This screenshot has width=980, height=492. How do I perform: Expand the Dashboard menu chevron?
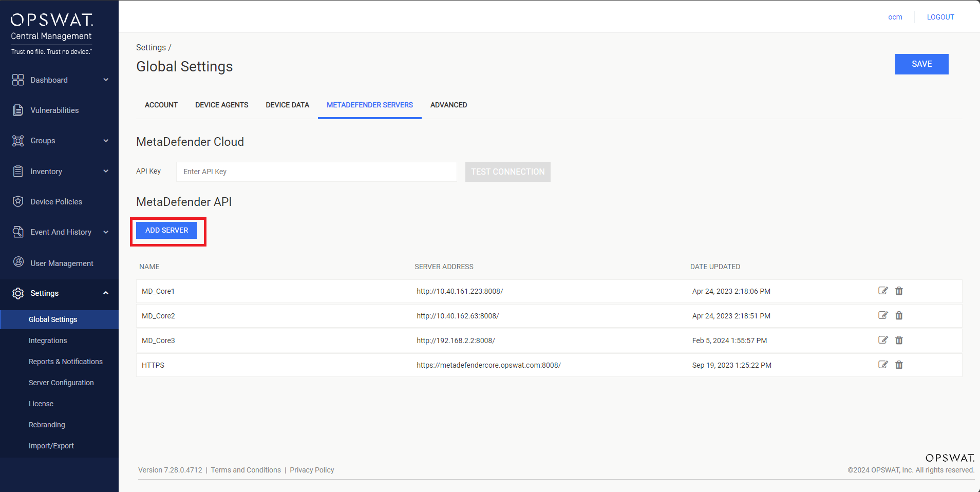coord(106,80)
